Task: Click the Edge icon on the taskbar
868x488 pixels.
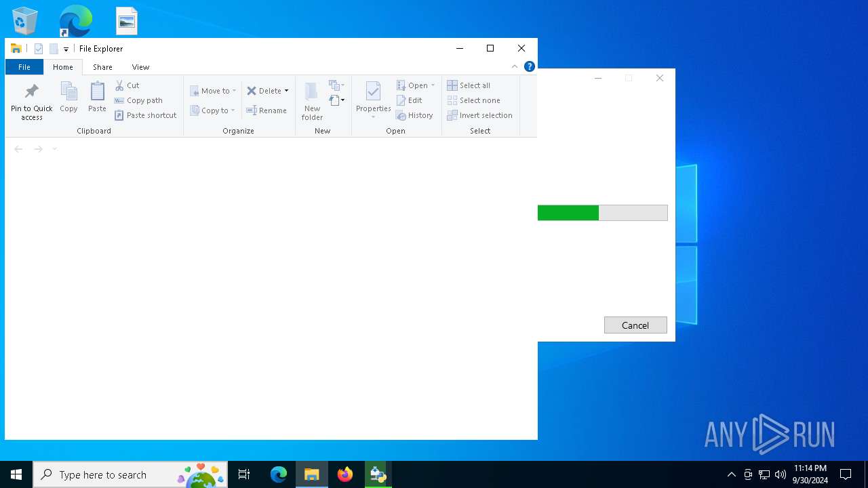Action: click(x=279, y=474)
